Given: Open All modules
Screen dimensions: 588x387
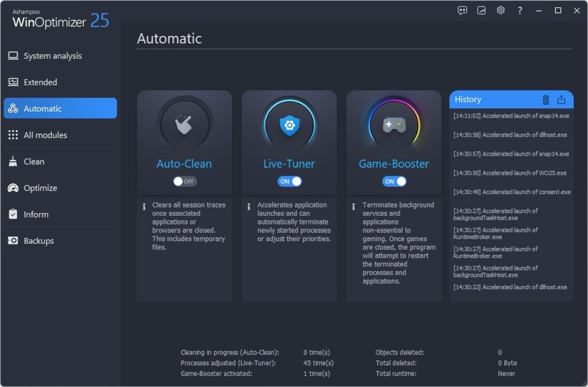Looking at the screenshot, I should tap(60, 135).
